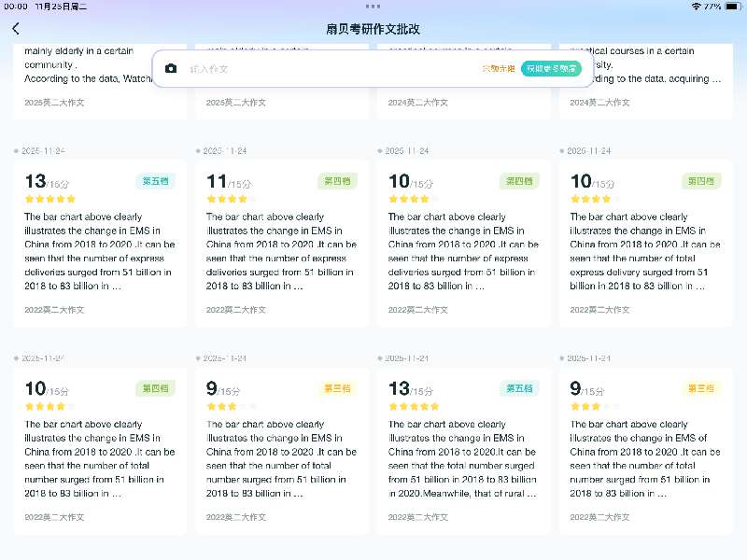
Task: Click the 第五档 badge on the bottom-row 13-point essay
Action: pyautogui.click(x=519, y=388)
